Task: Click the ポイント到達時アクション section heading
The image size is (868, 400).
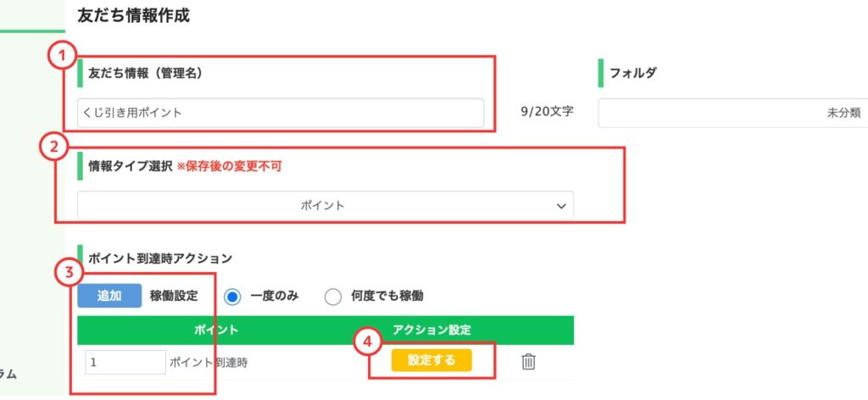Action: pos(160,258)
